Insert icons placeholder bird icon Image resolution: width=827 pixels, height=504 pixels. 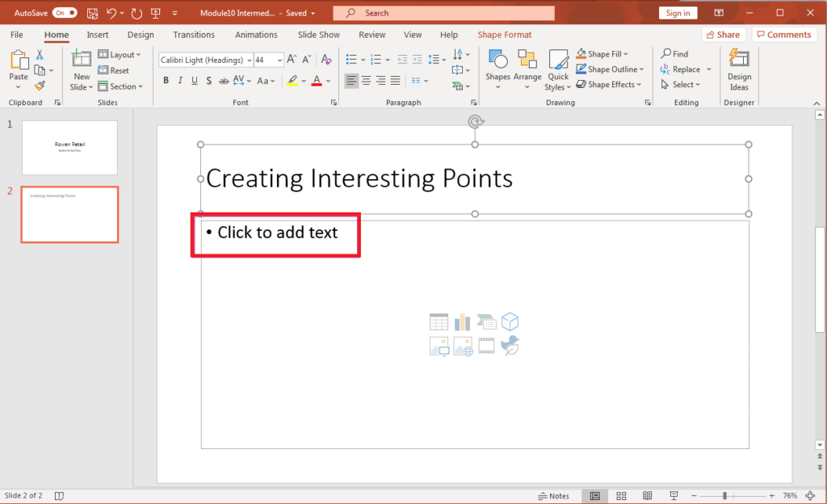click(510, 346)
